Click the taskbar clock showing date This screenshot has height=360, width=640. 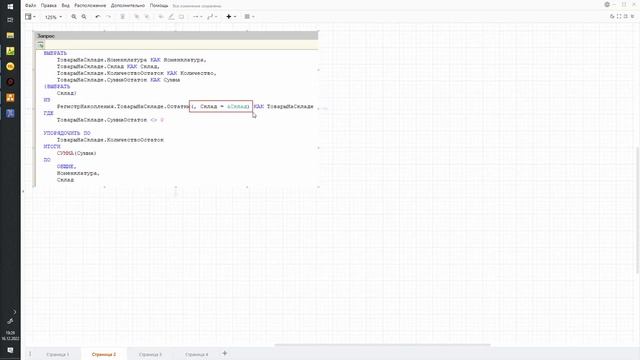pos(10,336)
